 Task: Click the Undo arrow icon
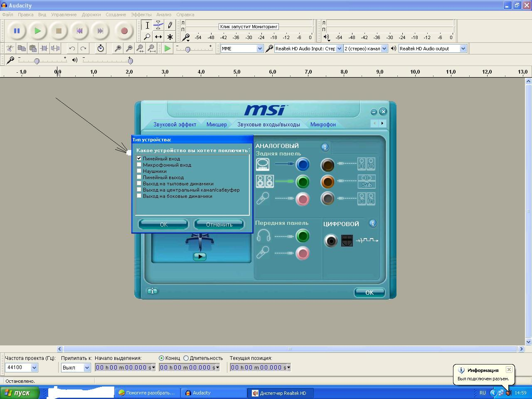72,48
